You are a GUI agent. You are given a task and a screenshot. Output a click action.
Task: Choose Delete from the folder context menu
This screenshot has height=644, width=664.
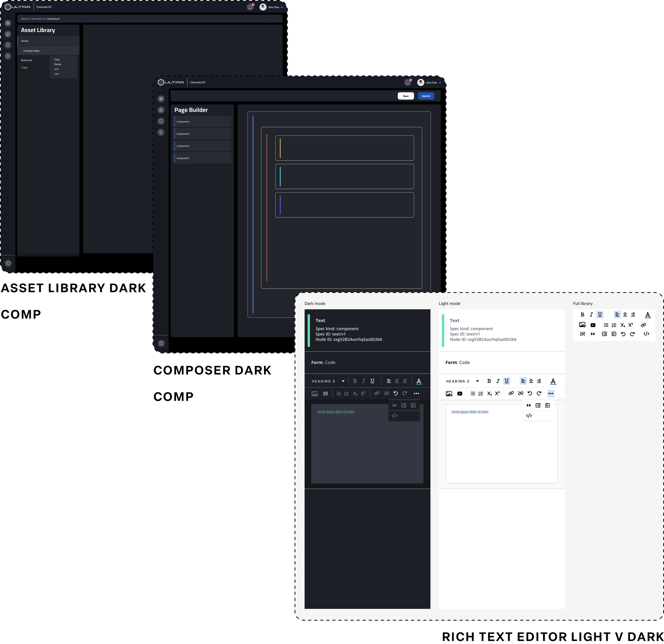tap(58, 64)
